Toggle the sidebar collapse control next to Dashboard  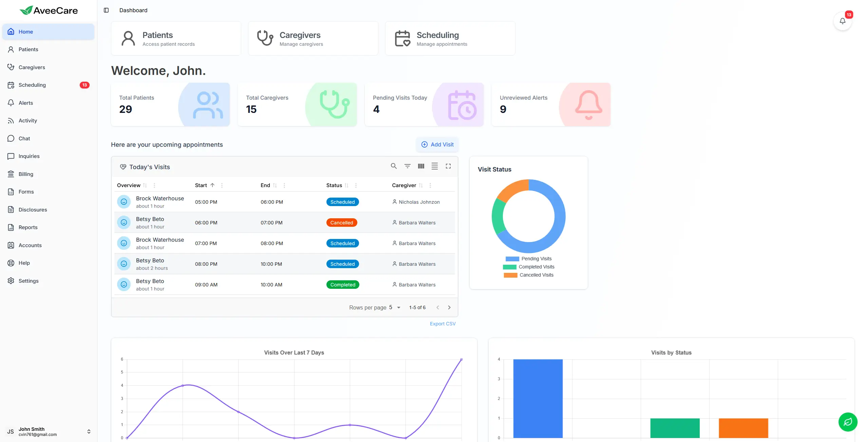106,10
